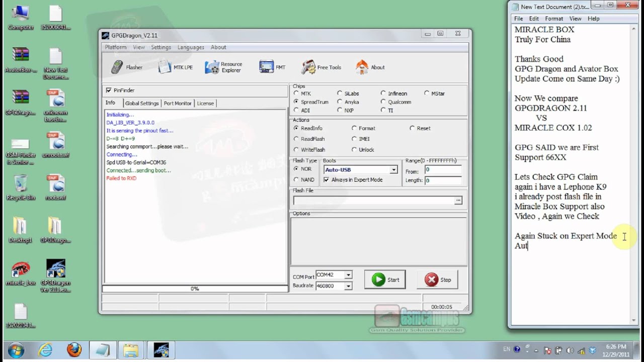Click the Start button

pos(385,280)
